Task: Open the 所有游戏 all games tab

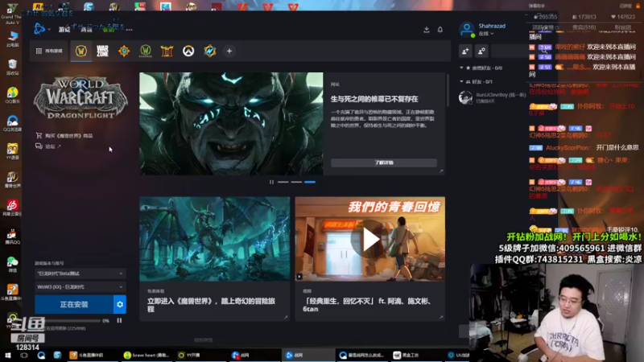Action: tap(49, 51)
